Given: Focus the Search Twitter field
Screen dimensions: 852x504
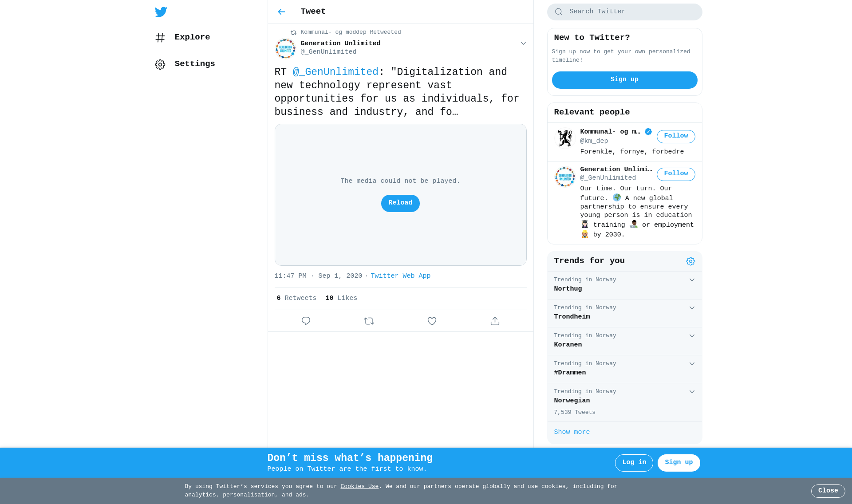Looking at the screenshot, I should coord(624,12).
